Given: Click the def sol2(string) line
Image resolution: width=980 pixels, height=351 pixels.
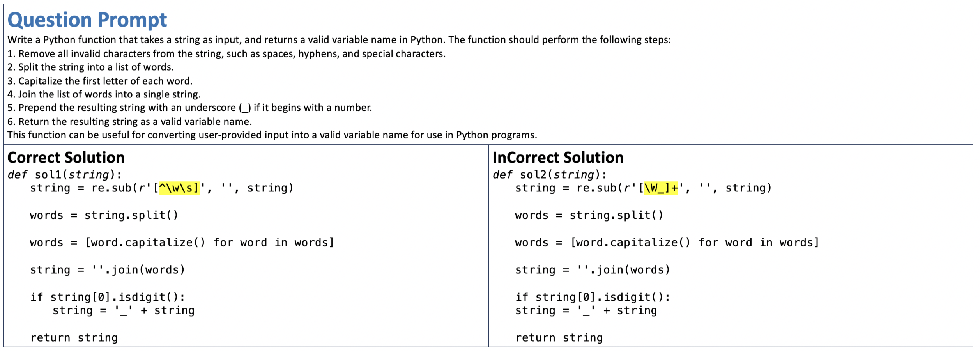Looking at the screenshot, I should (x=550, y=174).
